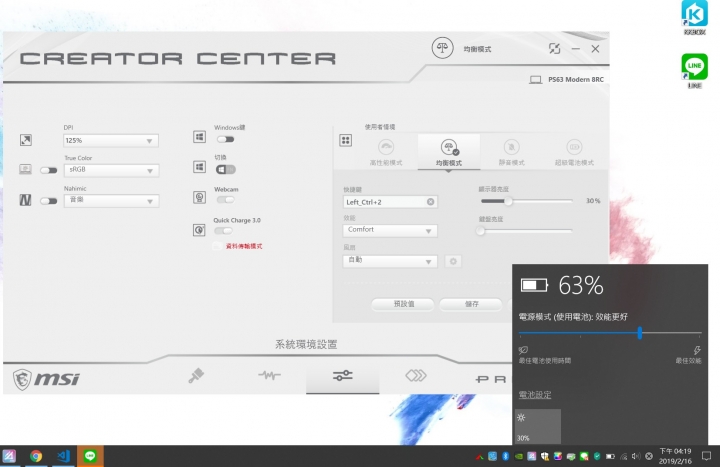Image resolution: width=720 pixels, height=467 pixels.
Task: Open the 效能 Comfort dropdown
Action: pyautogui.click(x=390, y=230)
